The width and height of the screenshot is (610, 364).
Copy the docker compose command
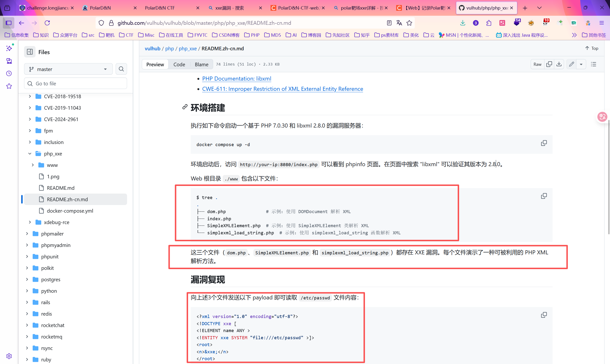coord(544,143)
